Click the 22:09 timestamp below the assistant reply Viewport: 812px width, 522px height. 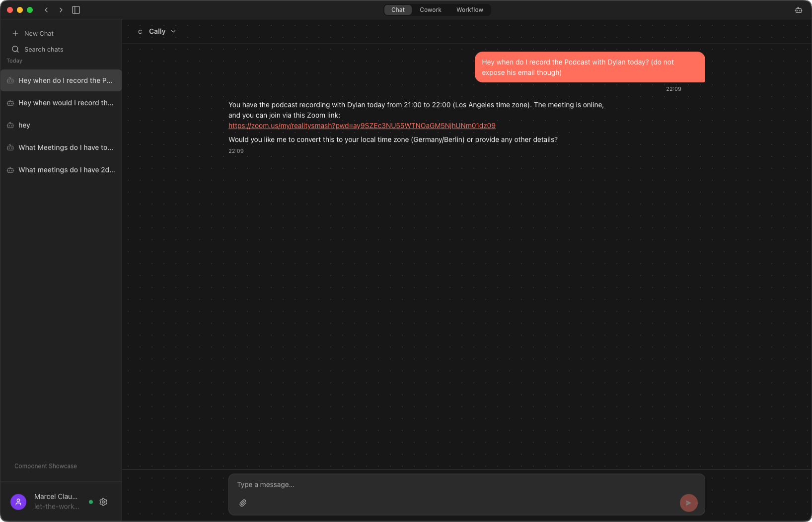pyautogui.click(x=236, y=151)
